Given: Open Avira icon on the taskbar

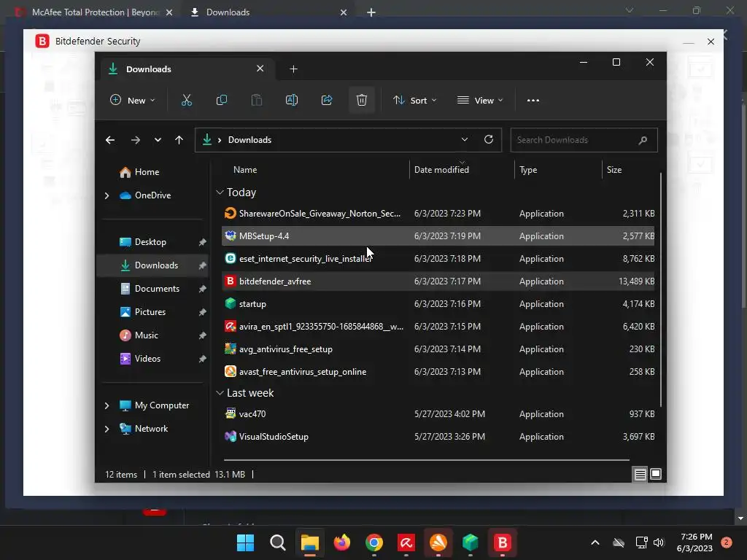Looking at the screenshot, I should [406, 542].
